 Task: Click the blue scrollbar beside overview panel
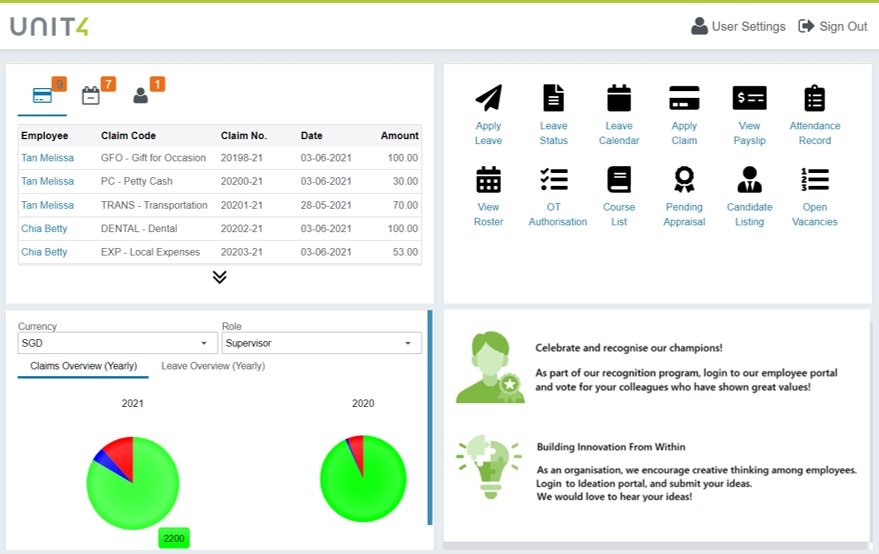pos(430,418)
